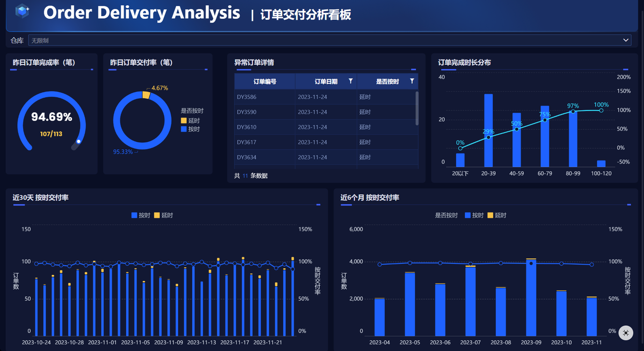
Task: Click the 2023-07 bar in 近6个月 chart
Action: click(471, 301)
